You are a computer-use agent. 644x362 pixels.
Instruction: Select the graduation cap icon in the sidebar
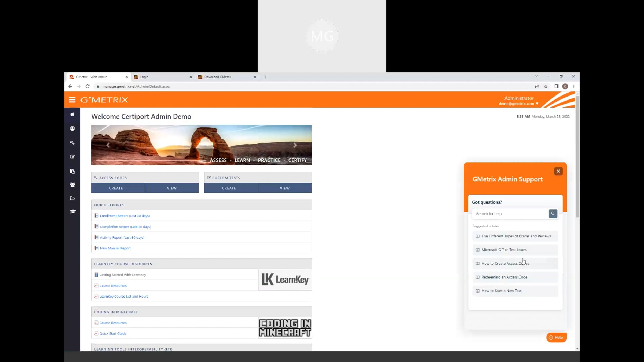click(73, 212)
